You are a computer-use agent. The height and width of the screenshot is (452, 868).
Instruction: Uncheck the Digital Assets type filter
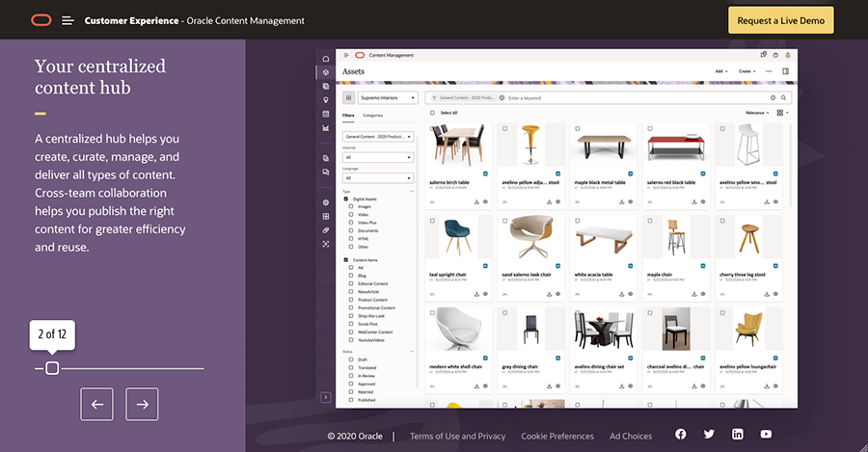tap(346, 199)
